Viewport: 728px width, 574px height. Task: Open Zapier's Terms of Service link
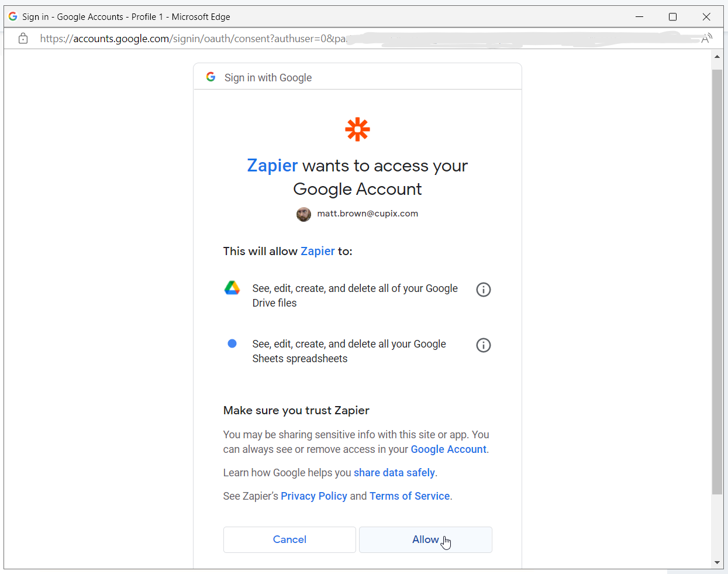pyautogui.click(x=409, y=496)
